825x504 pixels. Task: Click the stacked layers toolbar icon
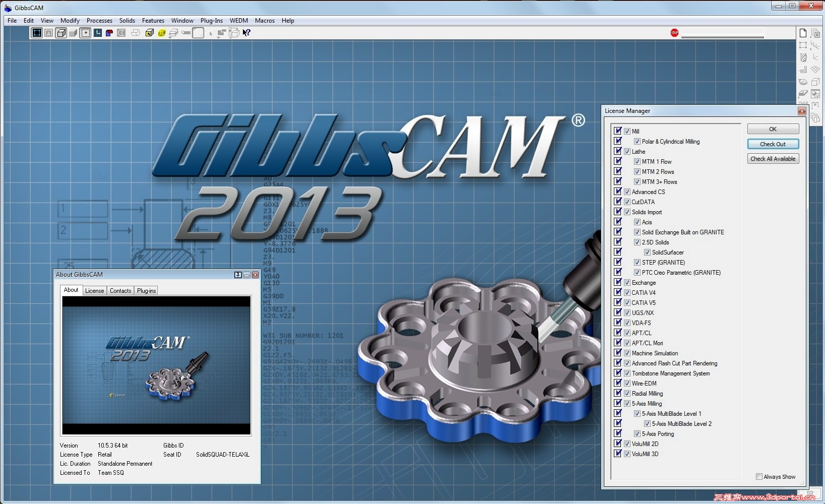(174, 33)
